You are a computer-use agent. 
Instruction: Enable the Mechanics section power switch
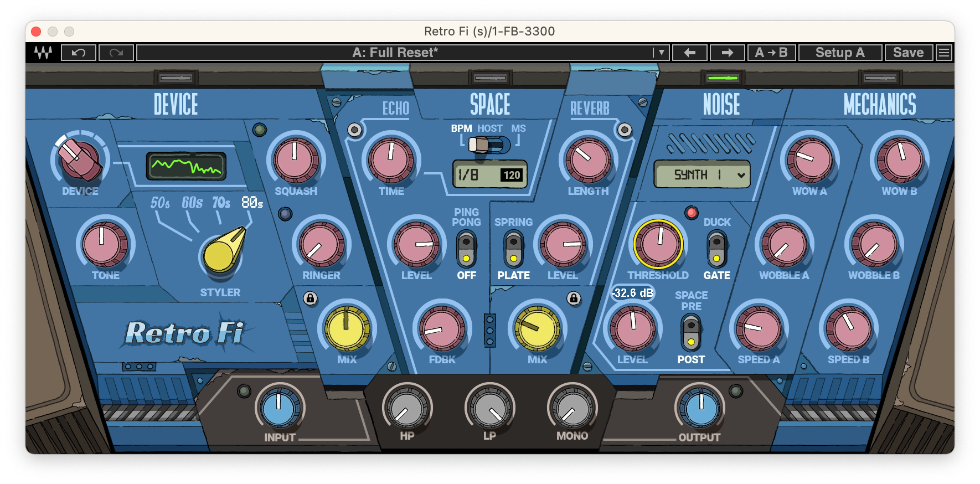(880, 78)
